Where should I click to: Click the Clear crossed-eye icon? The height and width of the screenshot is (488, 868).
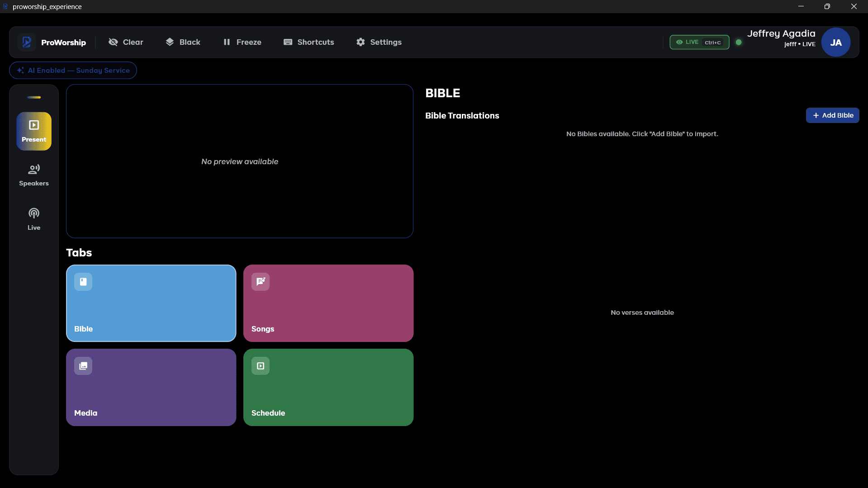tap(113, 42)
